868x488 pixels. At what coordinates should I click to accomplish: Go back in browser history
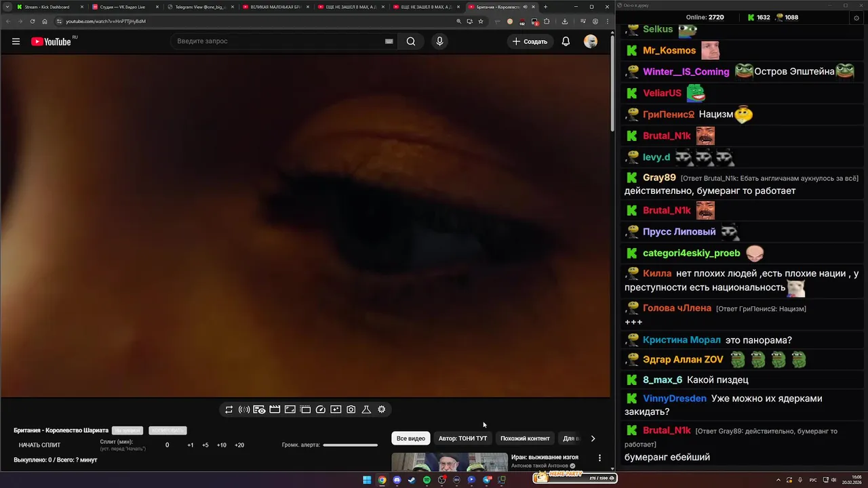tap(7, 21)
